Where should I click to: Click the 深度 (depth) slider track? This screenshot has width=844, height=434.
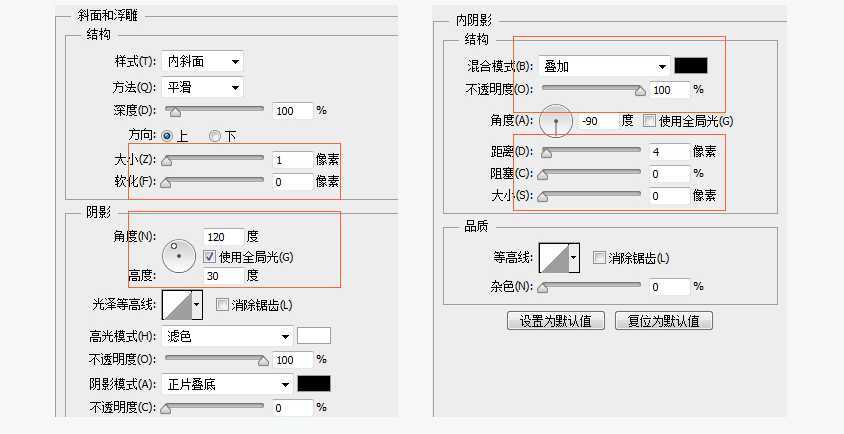[x=215, y=110]
